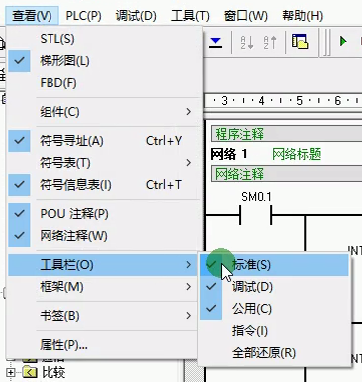Image resolution: width=362 pixels, height=382 pixels.
Task: Click the 程序注释 comment field
Action: pyautogui.click(x=287, y=134)
